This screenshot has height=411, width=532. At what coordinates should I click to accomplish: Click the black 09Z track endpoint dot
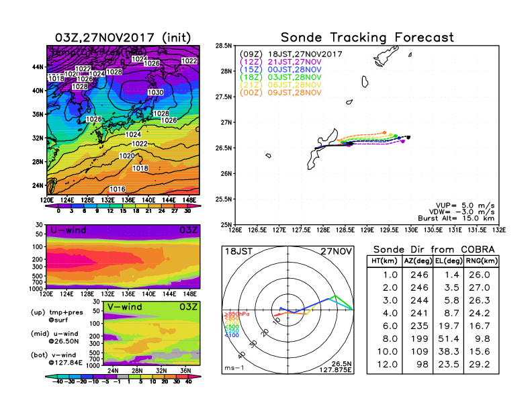[408, 137]
